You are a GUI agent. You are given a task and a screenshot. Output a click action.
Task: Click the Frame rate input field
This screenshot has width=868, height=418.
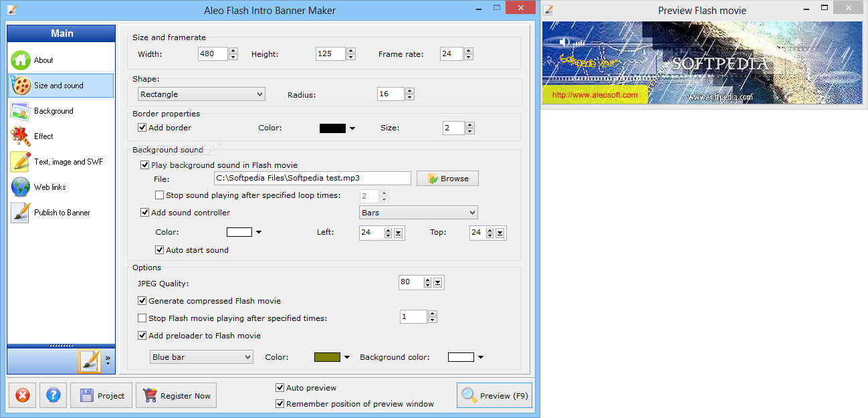451,54
